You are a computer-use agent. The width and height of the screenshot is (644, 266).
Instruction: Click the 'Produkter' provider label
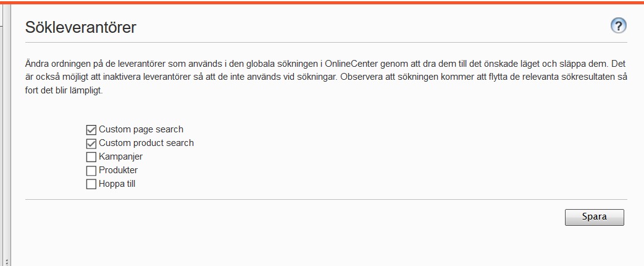(118, 170)
